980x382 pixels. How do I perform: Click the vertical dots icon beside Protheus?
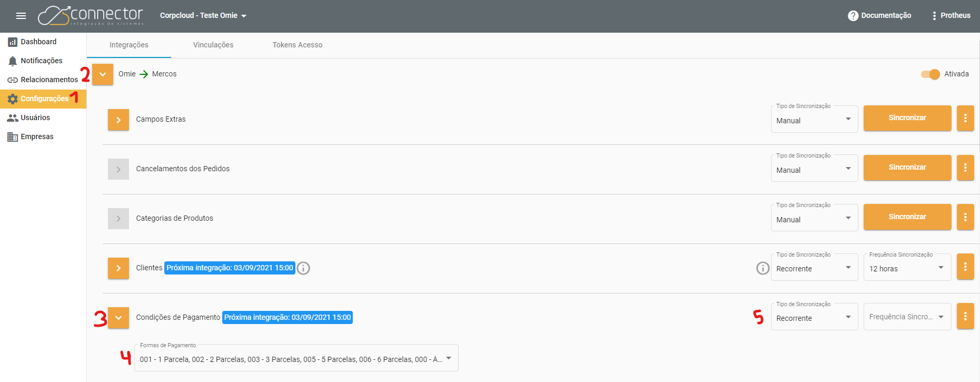coord(934,16)
